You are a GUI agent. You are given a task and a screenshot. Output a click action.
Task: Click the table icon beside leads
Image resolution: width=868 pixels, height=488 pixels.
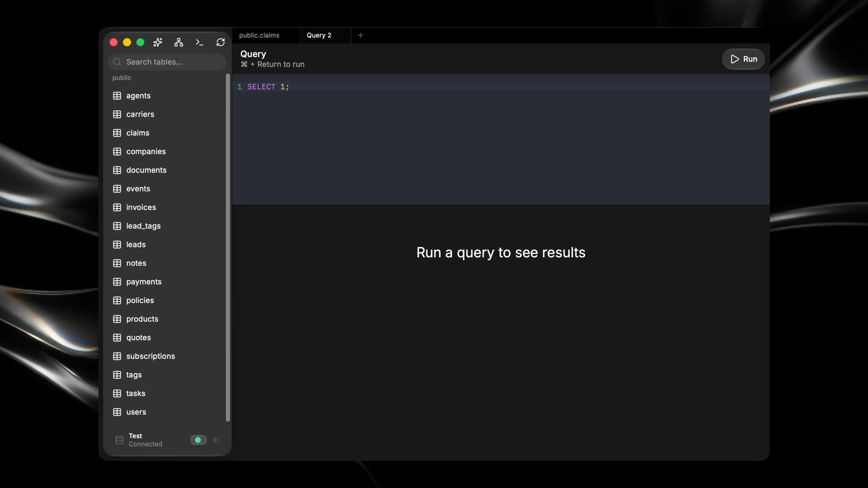pyautogui.click(x=117, y=245)
